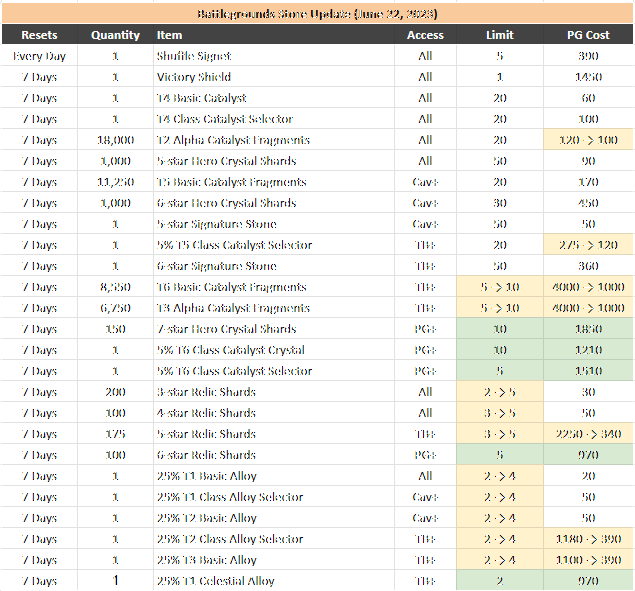Click the 390 cost for Shuffle Signet
The width and height of the screenshot is (635, 591).
coord(588,56)
